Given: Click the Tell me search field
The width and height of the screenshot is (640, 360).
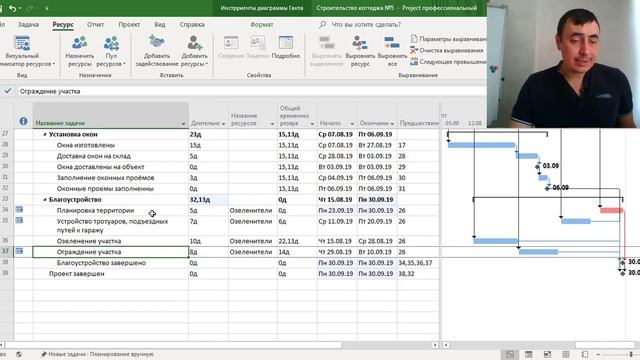Looking at the screenshot, I should click(x=366, y=24).
